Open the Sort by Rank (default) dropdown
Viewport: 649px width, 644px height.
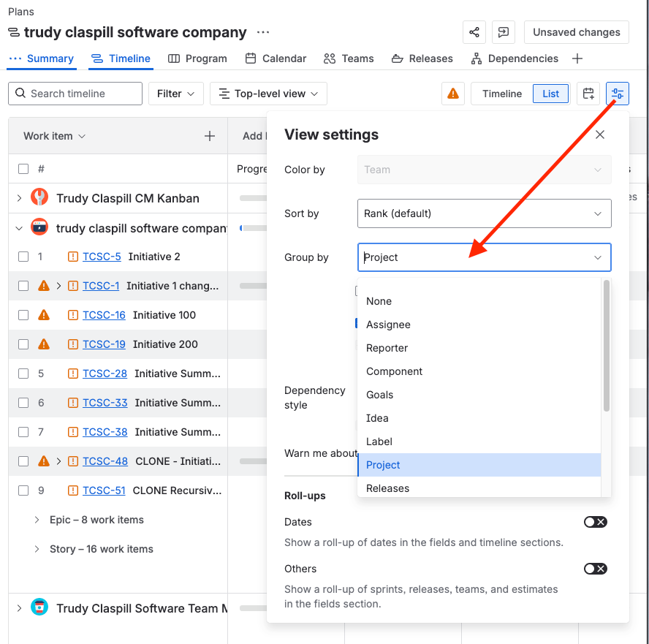485,213
